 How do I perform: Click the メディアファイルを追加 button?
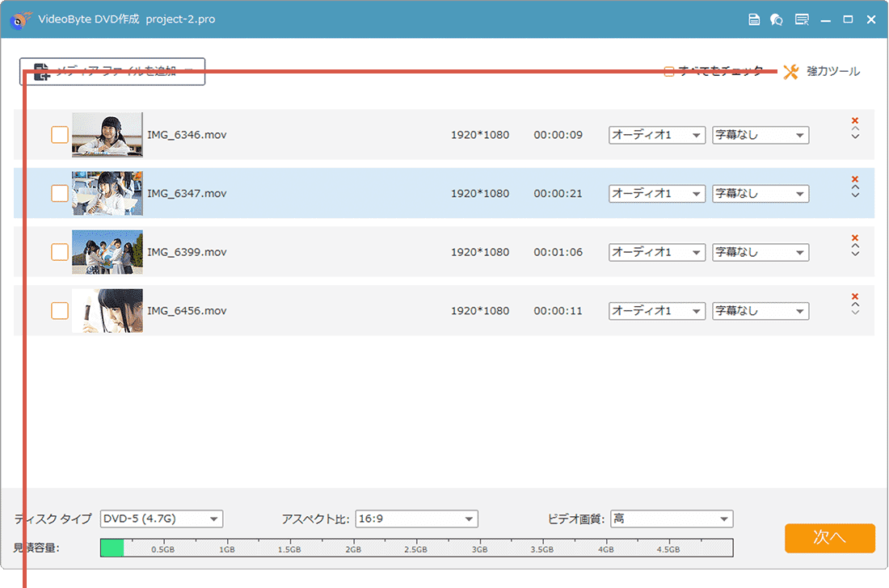pyautogui.click(x=112, y=71)
